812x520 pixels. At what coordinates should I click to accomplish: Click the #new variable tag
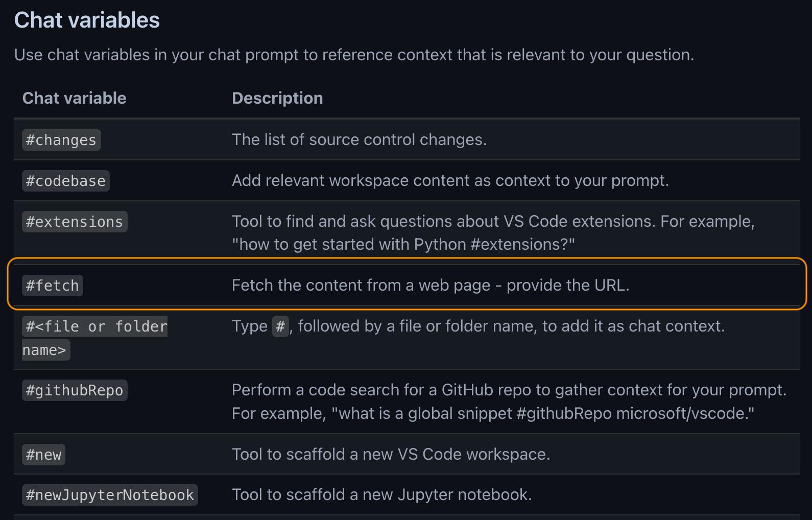pos(43,455)
